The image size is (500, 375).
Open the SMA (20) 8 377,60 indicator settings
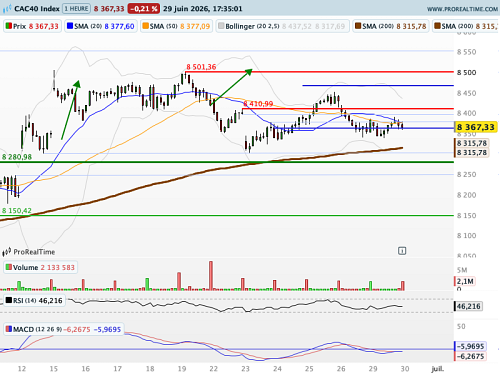click(101, 26)
